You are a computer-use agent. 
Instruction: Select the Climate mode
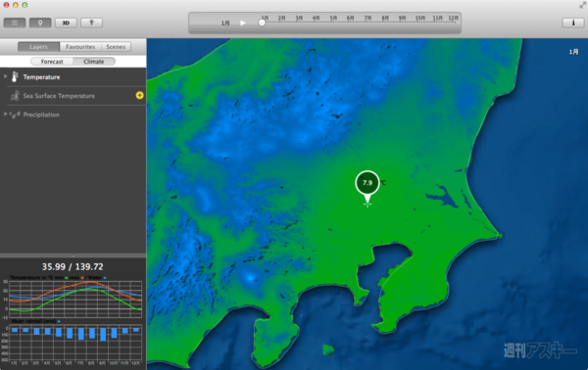pyautogui.click(x=94, y=62)
